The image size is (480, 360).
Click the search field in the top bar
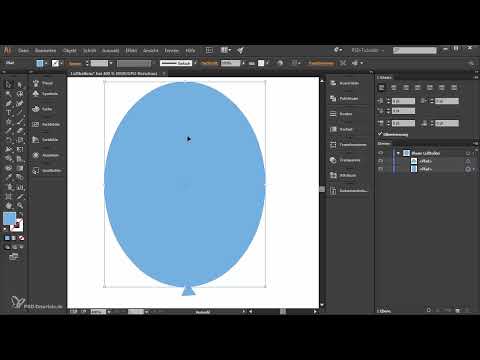(415, 50)
